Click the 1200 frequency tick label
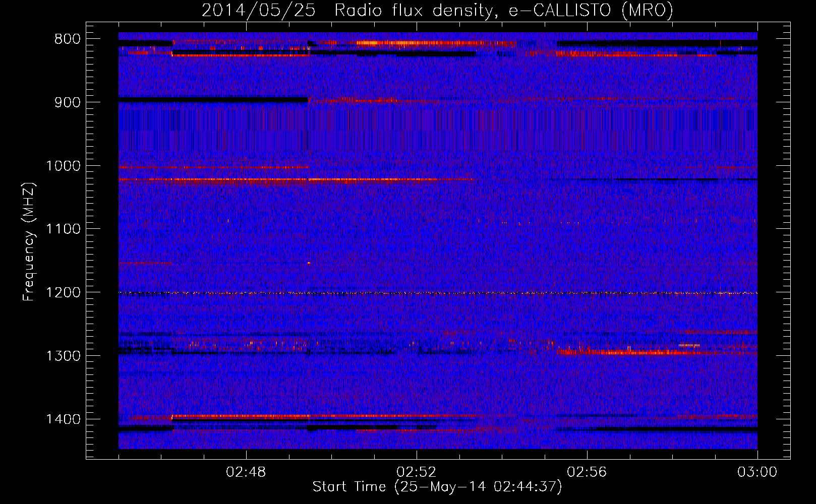Viewport: 816px width, 504px height. coord(64,292)
